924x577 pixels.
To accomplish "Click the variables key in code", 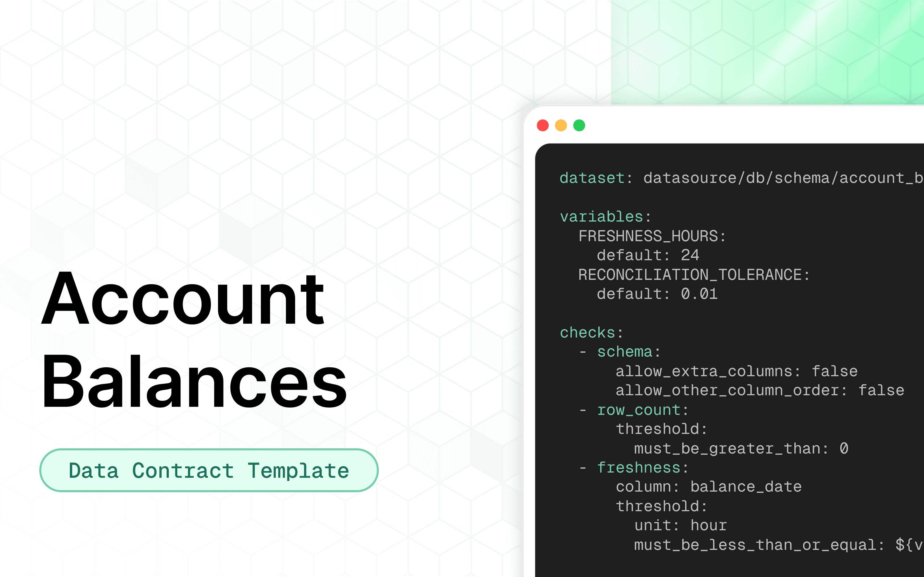I will click(601, 217).
